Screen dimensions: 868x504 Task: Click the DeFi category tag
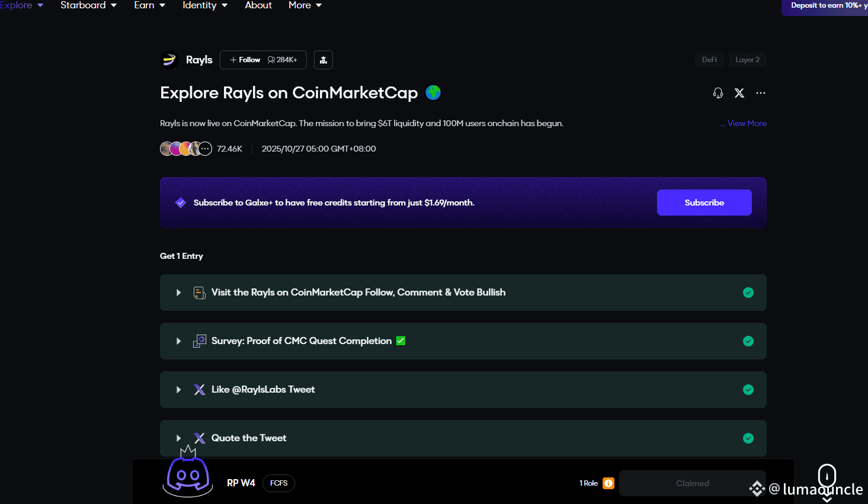tap(709, 59)
